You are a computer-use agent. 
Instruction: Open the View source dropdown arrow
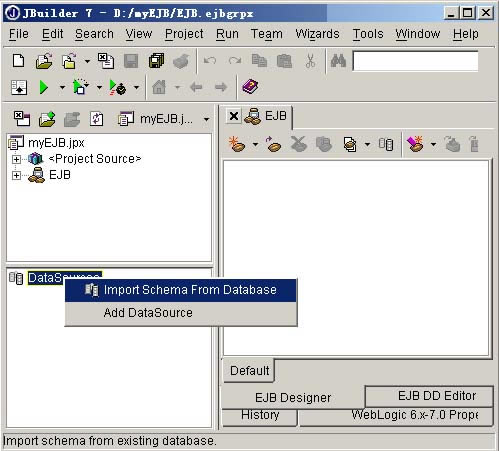(367, 144)
